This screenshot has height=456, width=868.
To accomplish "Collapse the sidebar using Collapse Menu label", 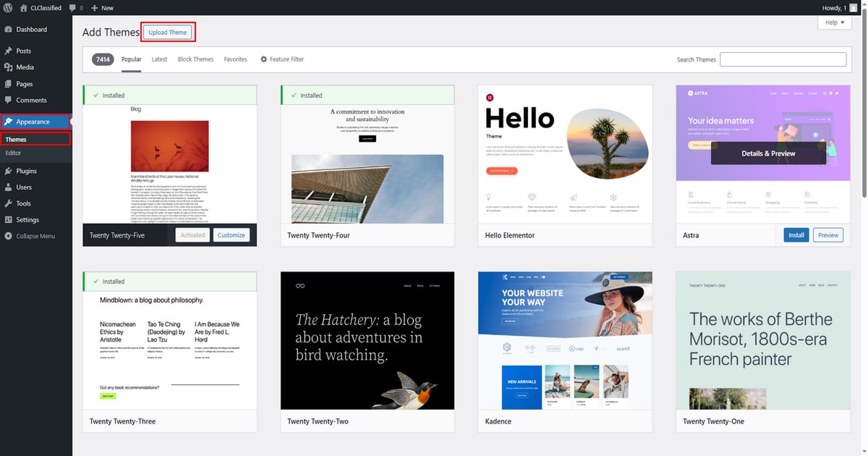I will [35, 237].
